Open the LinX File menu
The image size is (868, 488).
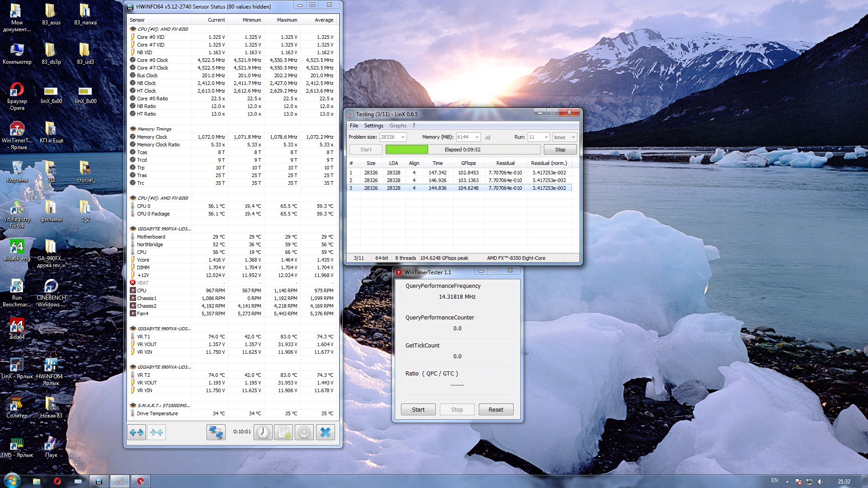point(354,126)
